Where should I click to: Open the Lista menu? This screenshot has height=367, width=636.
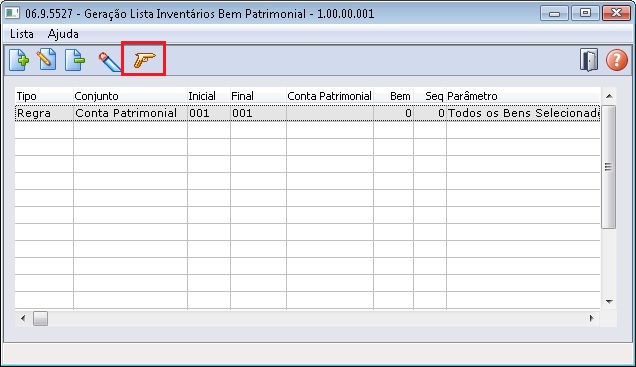pos(21,34)
